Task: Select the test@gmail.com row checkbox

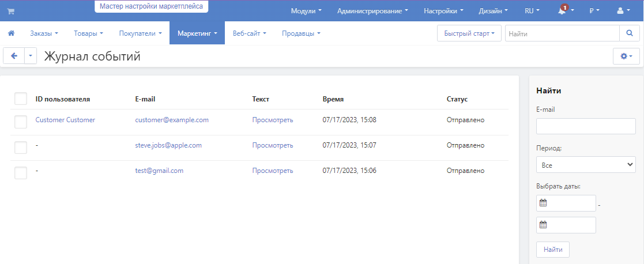Action: click(21, 172)
